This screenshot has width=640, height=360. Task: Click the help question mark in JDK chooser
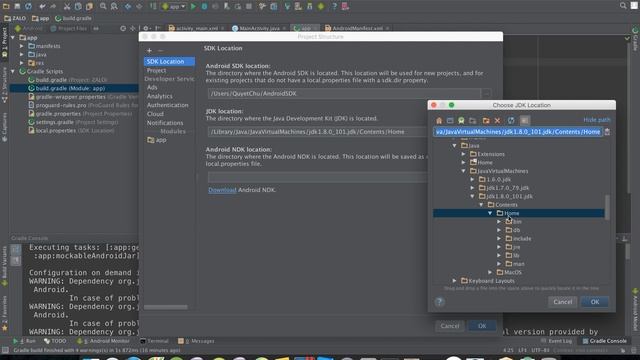440,302
